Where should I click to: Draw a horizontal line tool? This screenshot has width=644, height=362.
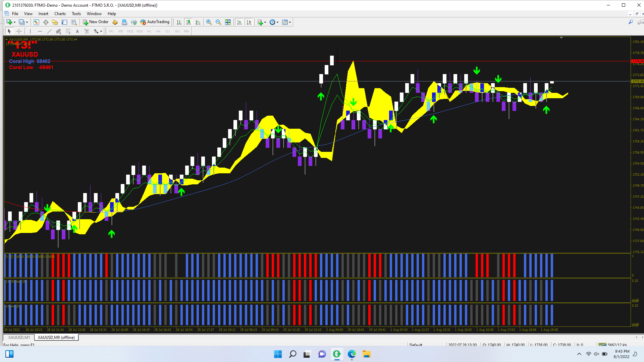(x=40, y=31)
